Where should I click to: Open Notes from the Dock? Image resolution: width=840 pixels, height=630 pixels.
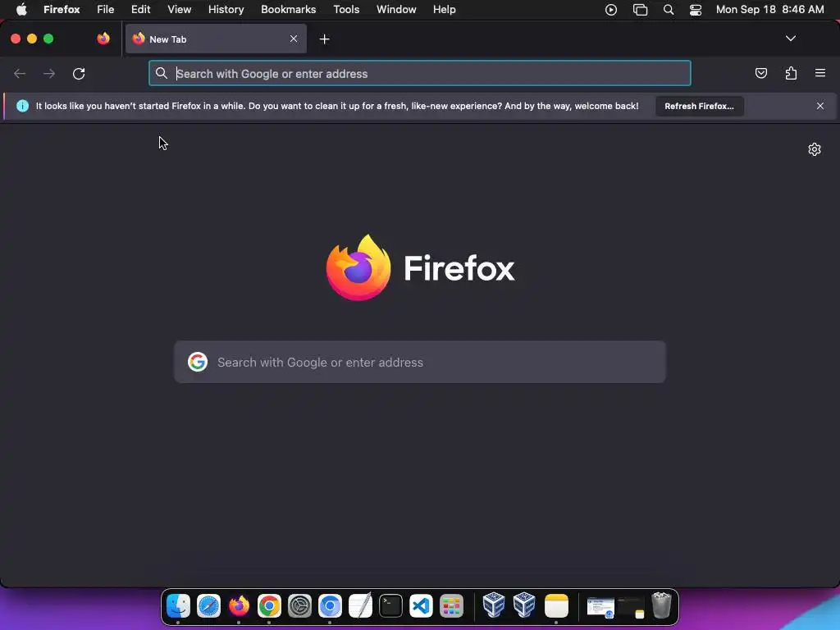click(x=556, y=606)
